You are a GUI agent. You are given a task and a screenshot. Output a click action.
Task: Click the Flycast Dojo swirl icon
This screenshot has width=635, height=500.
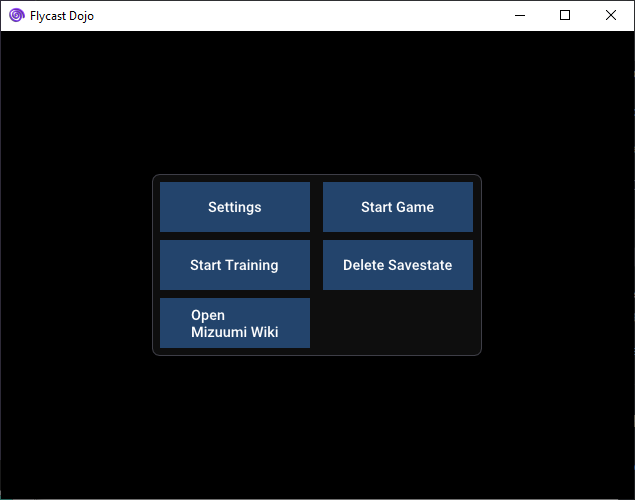click(x=17, y=15)
